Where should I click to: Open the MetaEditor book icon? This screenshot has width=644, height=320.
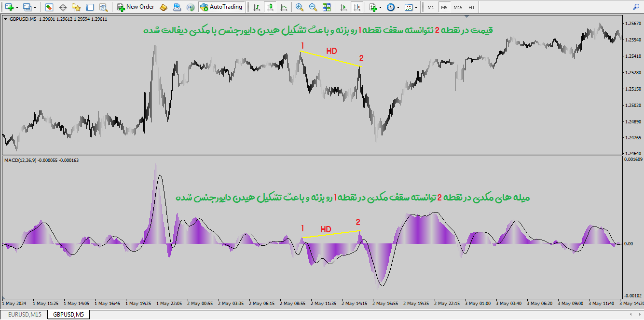click(164, 7)
